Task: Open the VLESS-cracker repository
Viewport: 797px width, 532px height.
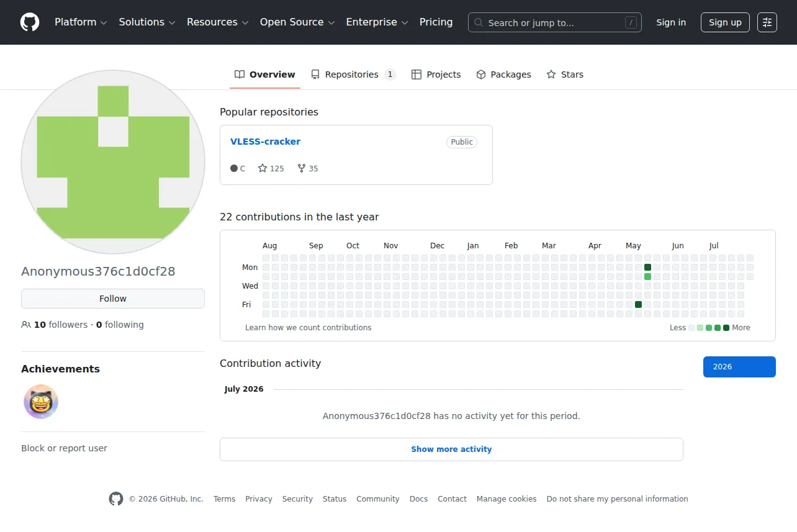Action: [x=265, y=142]
